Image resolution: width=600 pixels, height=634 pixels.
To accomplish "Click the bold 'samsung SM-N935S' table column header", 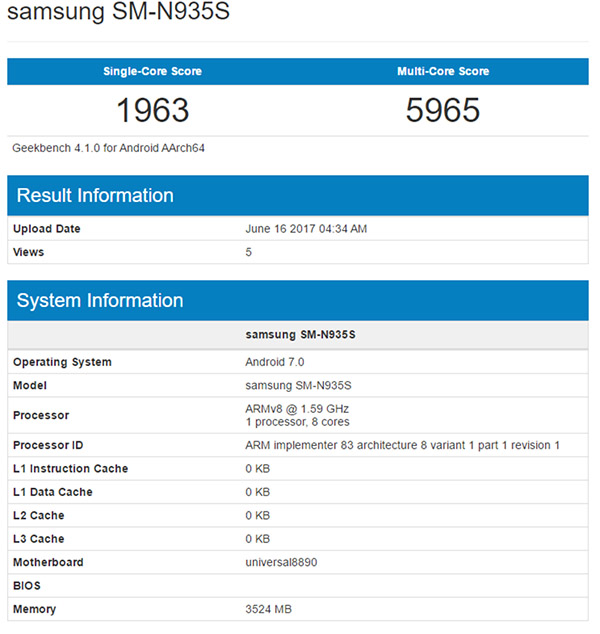I will tap(300, 335).
